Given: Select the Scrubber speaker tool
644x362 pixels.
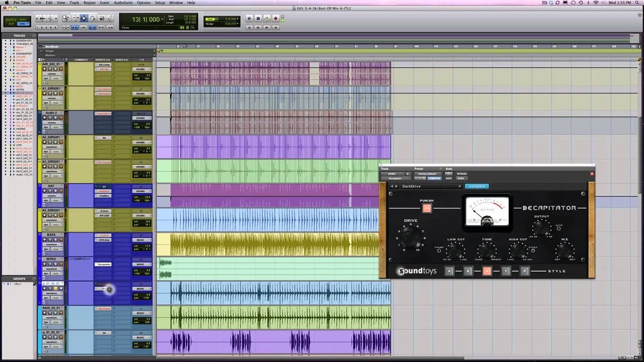Looking at the screenshot, I should 102,19.
